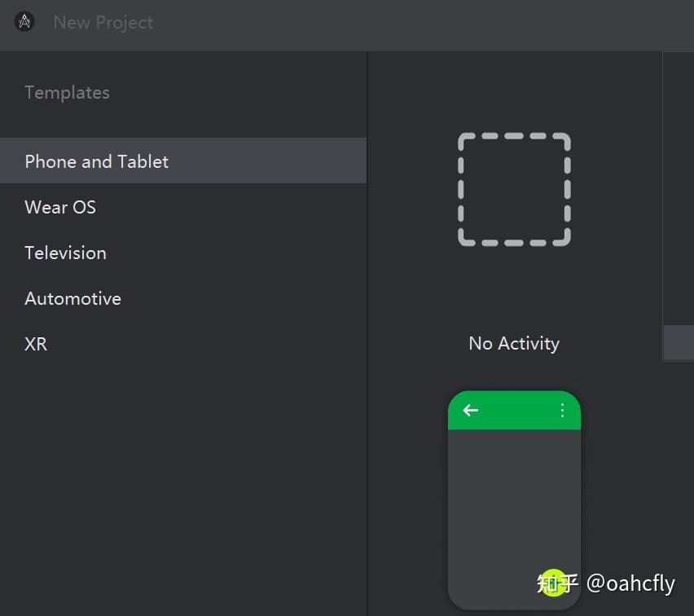Viewport: 694px width, 616px height.
Task: Click the Templates heading in sidebar
Action: tap(67, 93)
